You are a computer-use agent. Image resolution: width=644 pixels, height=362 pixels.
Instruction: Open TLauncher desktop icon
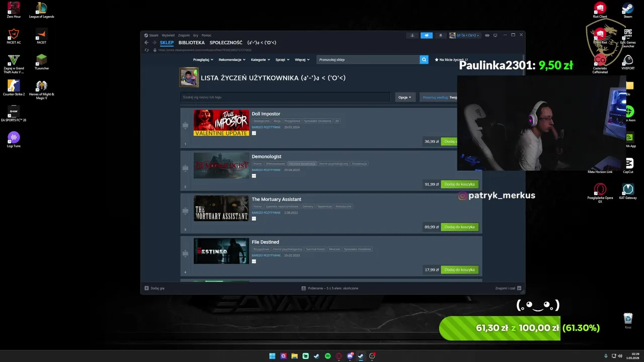click(x=41, y=62)
